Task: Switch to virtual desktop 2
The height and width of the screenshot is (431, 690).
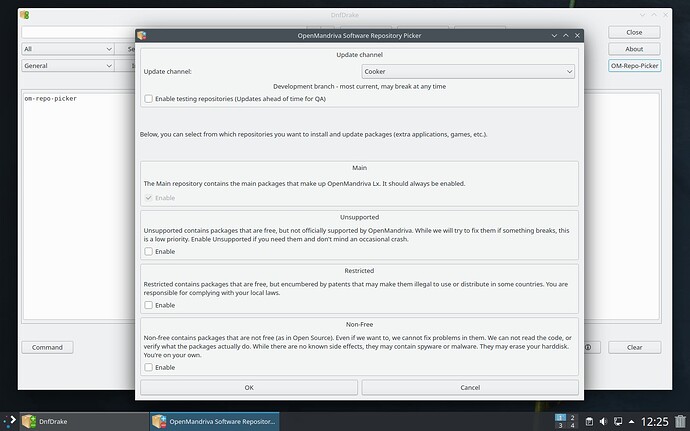Action: pos(572,417)
